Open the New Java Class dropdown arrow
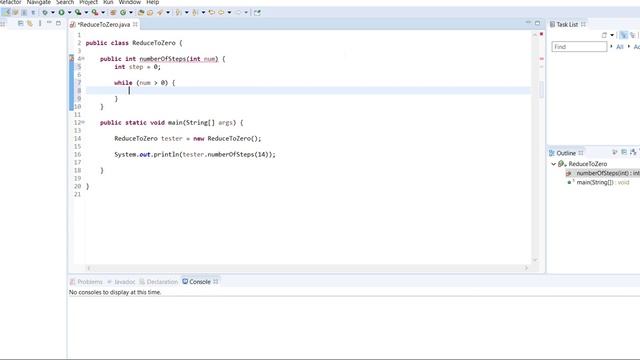Screen dimensions: 640x360 [131, 12]
